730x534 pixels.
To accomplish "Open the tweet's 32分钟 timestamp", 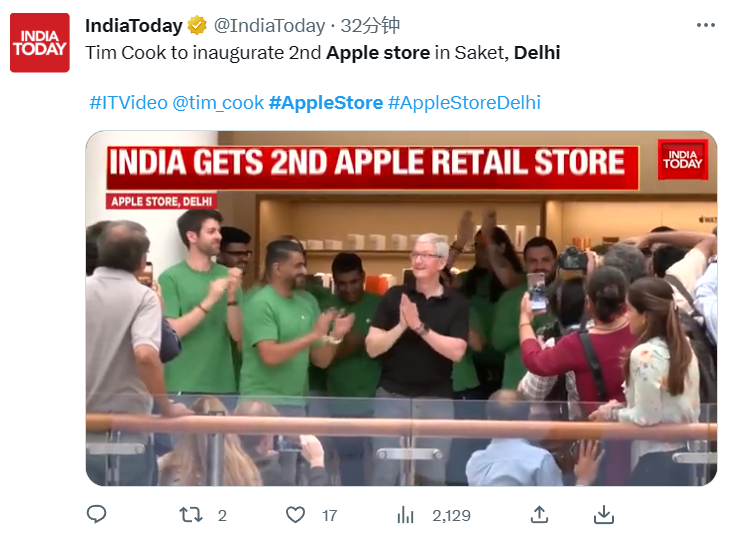I will coord(370,26).
